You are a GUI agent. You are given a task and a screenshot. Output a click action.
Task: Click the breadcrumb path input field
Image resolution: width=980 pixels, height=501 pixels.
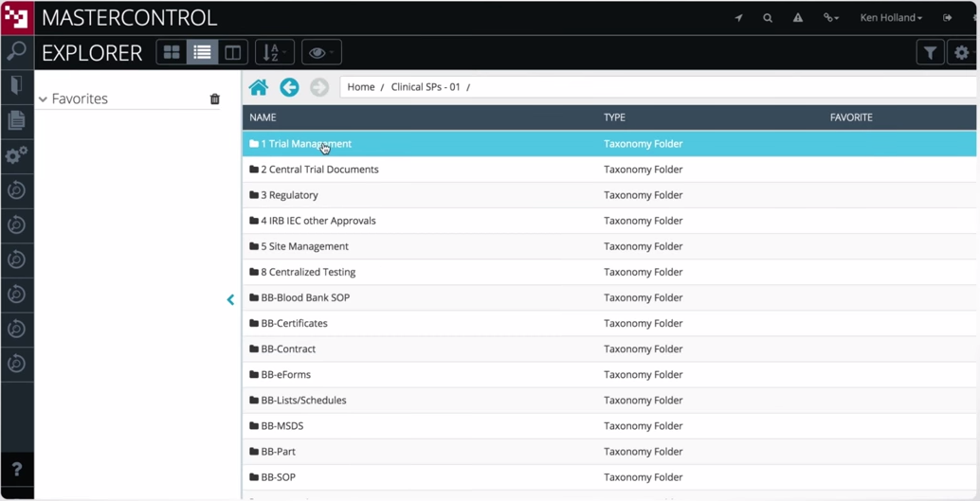(x=658, y=87)
